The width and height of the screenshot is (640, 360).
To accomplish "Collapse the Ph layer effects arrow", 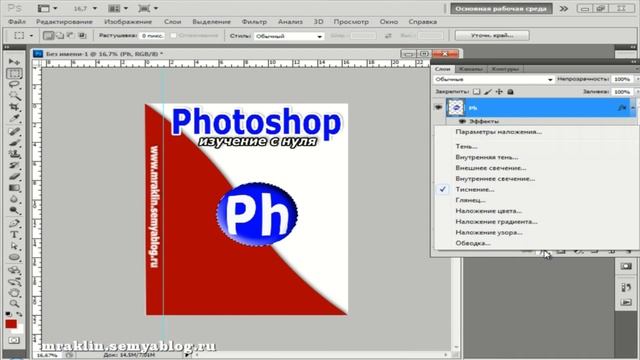I will tap(633, 108).
